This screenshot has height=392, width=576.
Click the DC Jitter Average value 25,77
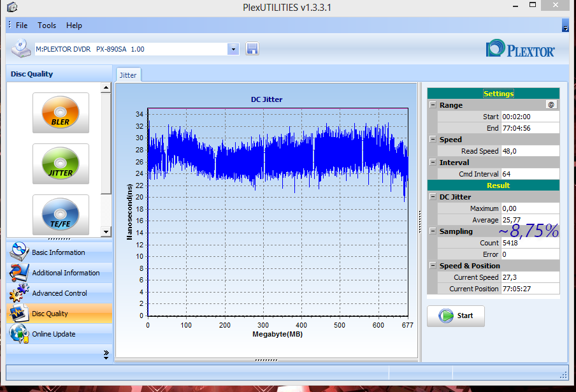point(530,220)
